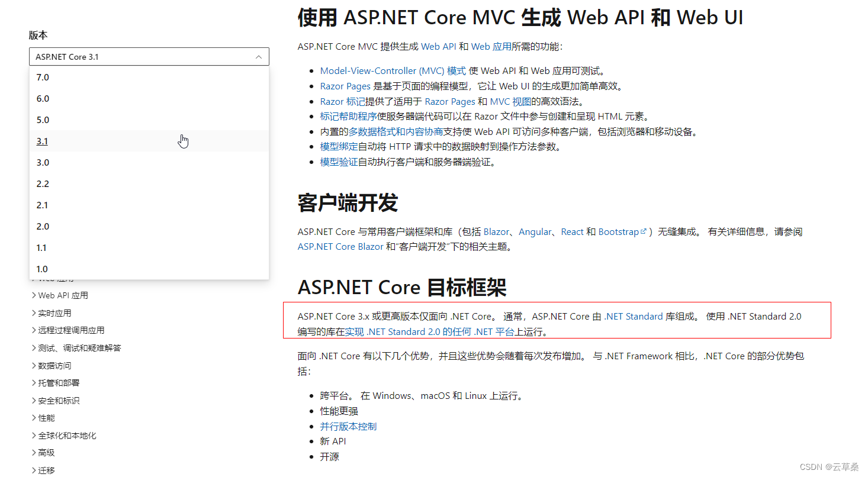Screen dimensions: 868x477
Task: Pick version 5.0 from the version list
Action: click(x=149, y=120)
